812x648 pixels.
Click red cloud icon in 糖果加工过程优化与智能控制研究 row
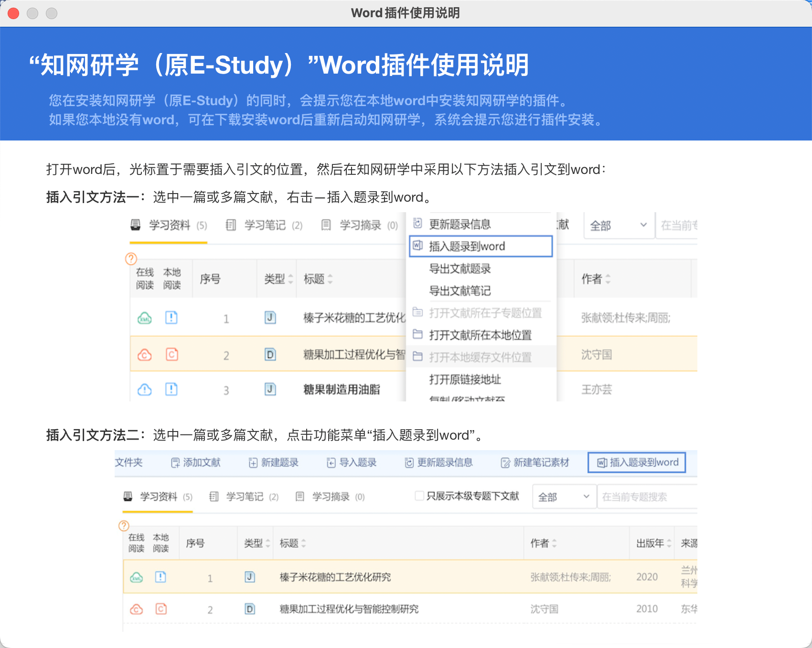137,609
